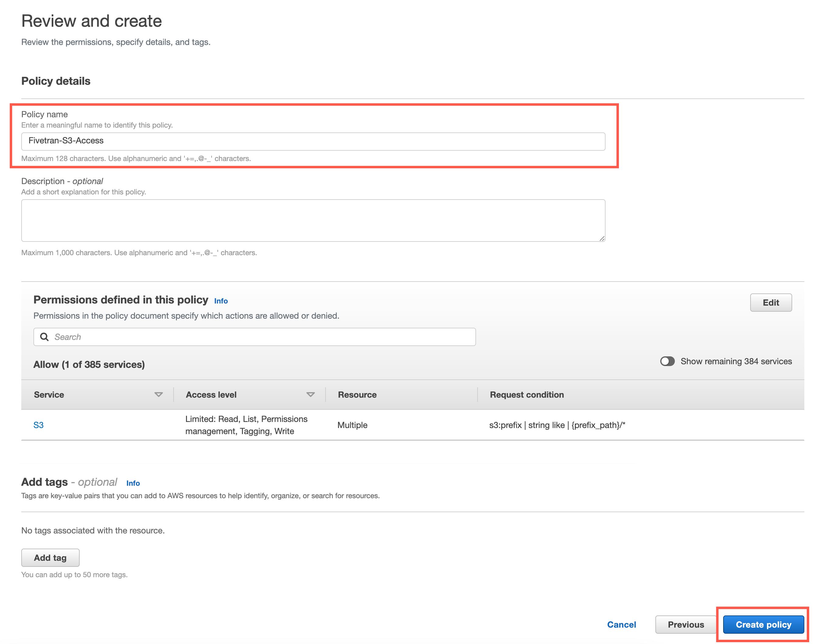Open the S3 service link
Viewport: 825px width, 644px height.
click(x=39, y=425)
